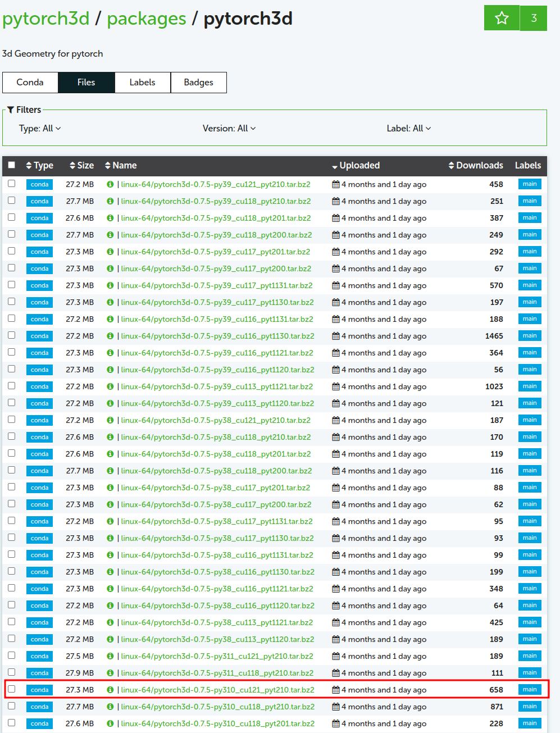Open info icon for py310_cu121_pyt210 package
560x733 pixels.
click(110, 689)
